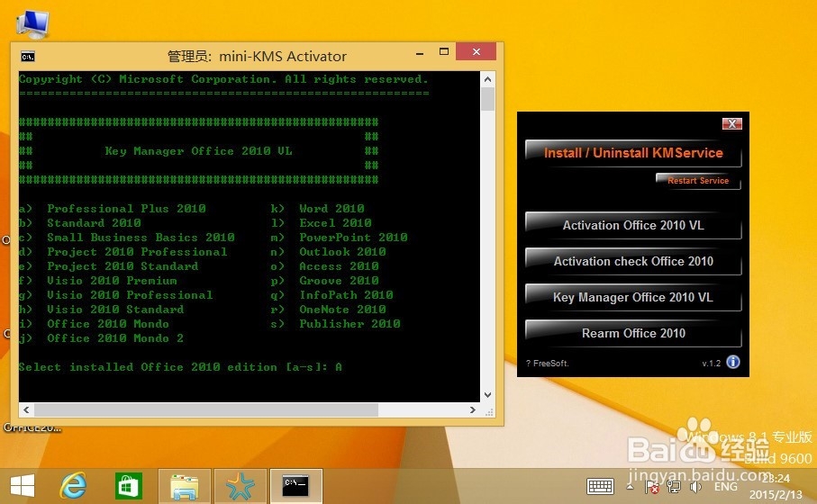Viewport: 817px width, 504px height.
Task: Click the console's scroll right arrow
Action: coord(473,409)
